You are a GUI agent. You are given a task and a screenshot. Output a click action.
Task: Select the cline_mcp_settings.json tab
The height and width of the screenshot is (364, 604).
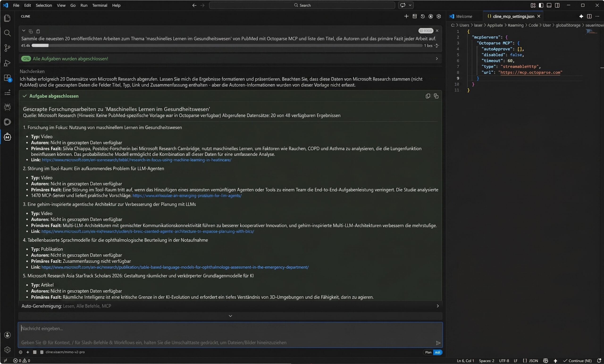pyautogui.click(x=513, y=16)
